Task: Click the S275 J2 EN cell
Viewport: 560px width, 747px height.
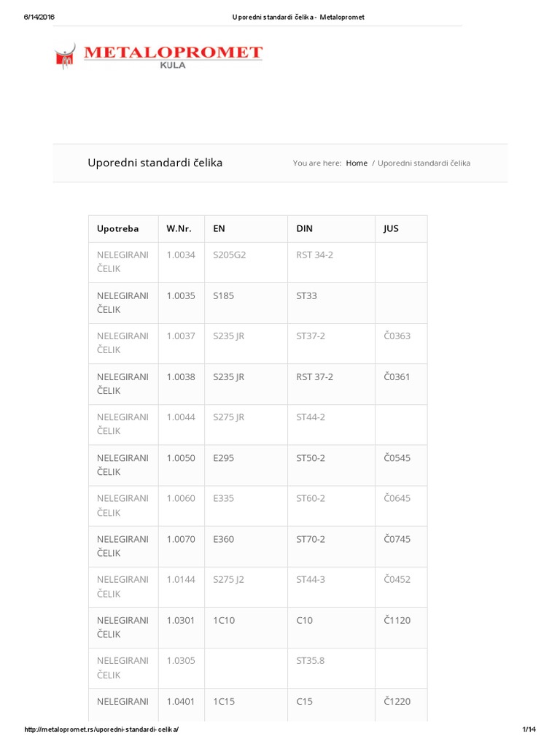Action: coord(228,580)
